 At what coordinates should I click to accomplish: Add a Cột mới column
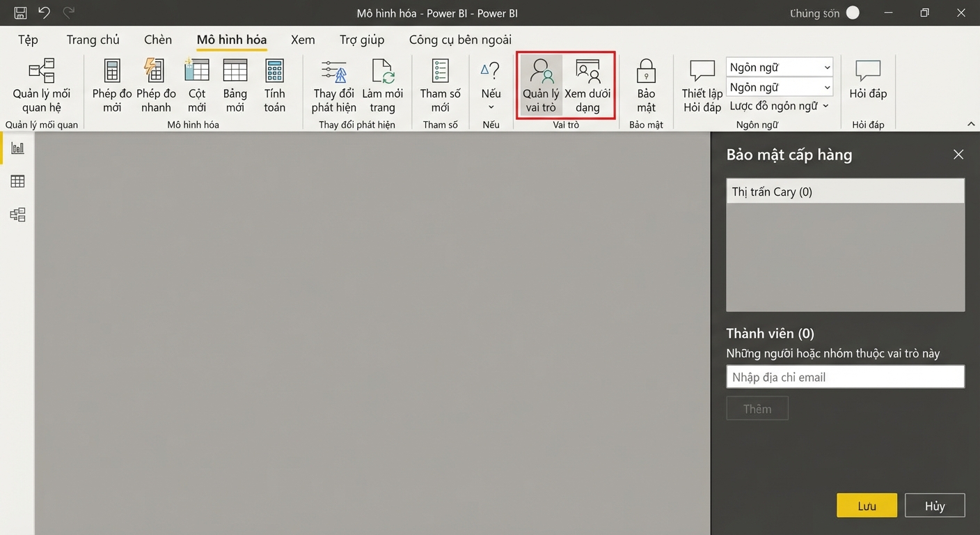197,86
